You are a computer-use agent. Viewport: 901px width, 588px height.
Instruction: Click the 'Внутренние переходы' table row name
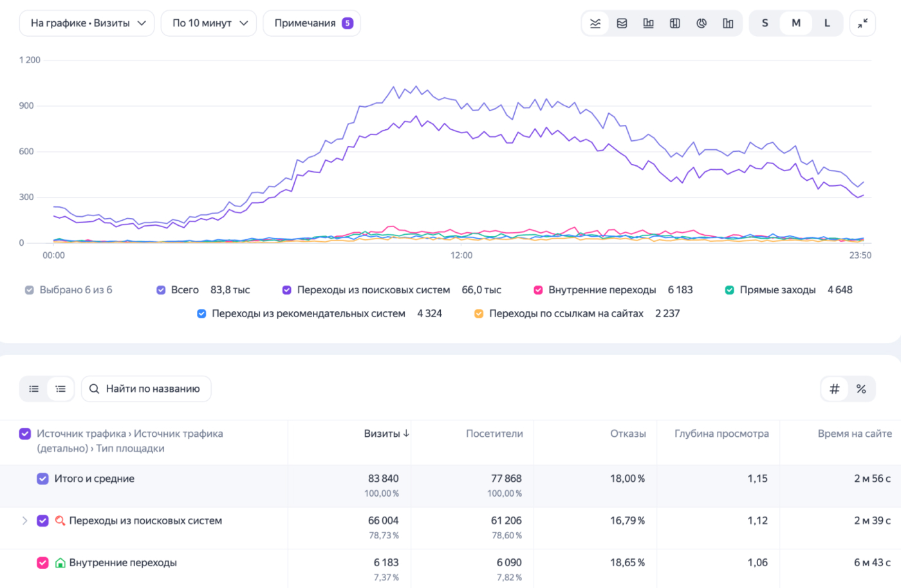(x=123, y=563)
